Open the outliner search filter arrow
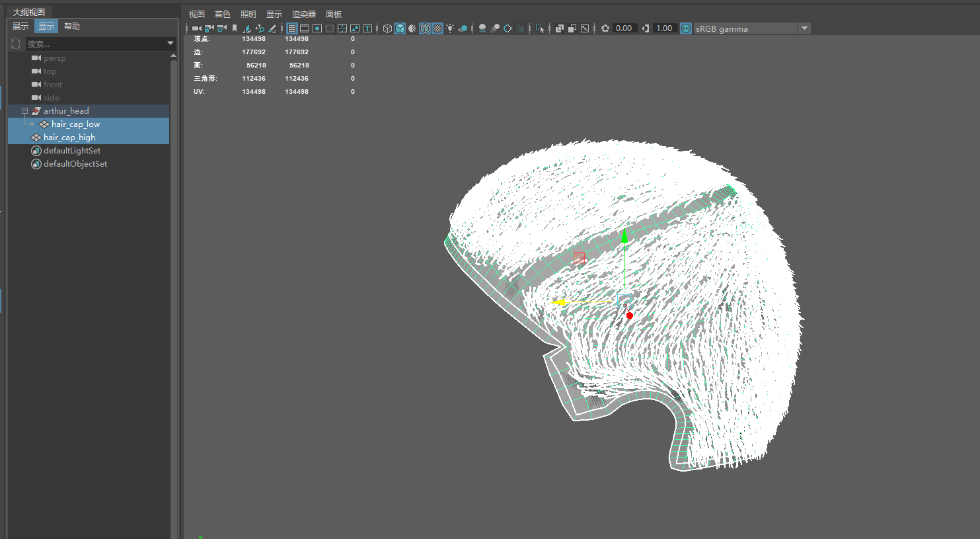980x539 pixels. point(170,44)
